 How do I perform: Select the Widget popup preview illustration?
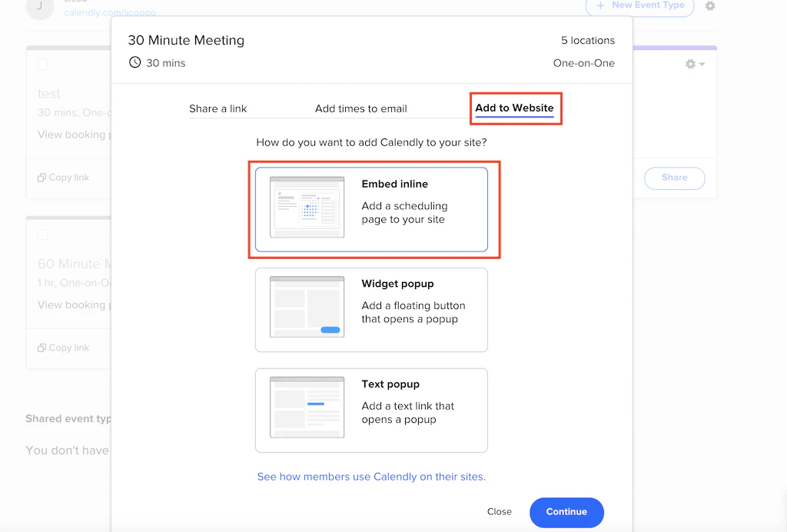307,307
